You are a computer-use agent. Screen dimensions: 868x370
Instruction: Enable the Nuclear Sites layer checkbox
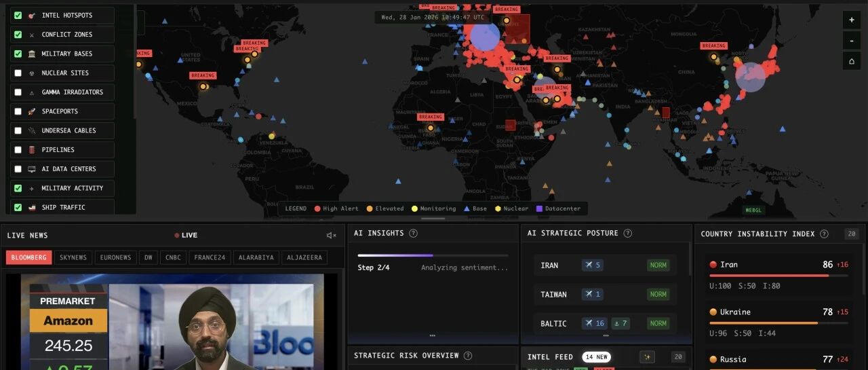(x=18, y=73)
